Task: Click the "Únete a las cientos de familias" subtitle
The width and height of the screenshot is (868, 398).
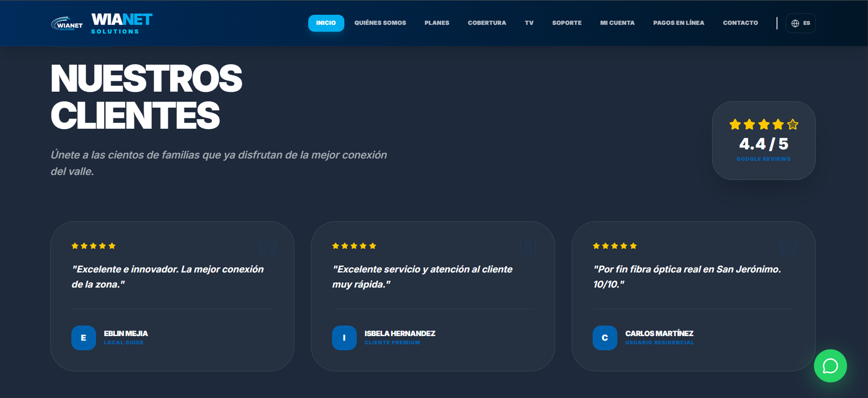Action: click(x=219, y=163)
